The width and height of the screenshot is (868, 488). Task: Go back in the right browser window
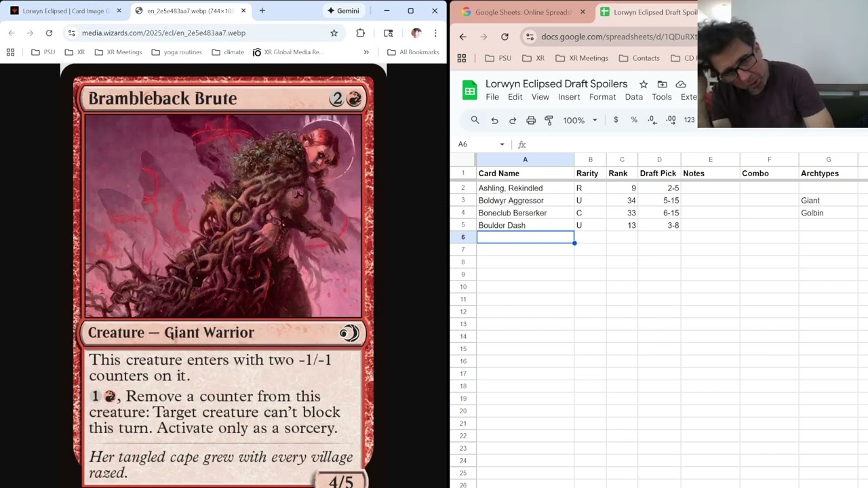tap(462, 37)
